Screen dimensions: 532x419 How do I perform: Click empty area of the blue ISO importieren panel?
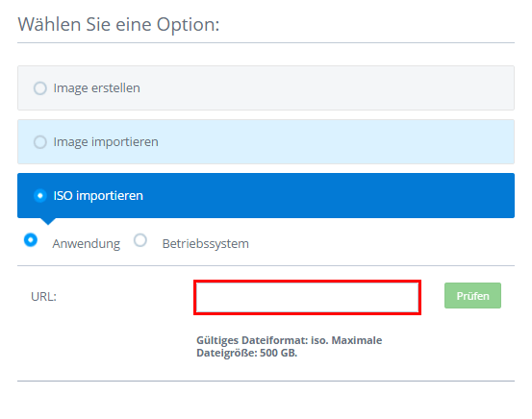[x=326, y=196]
